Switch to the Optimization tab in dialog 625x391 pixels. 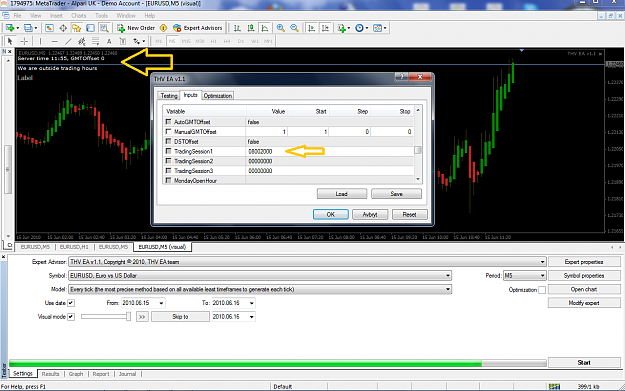(x=218, y=96)
